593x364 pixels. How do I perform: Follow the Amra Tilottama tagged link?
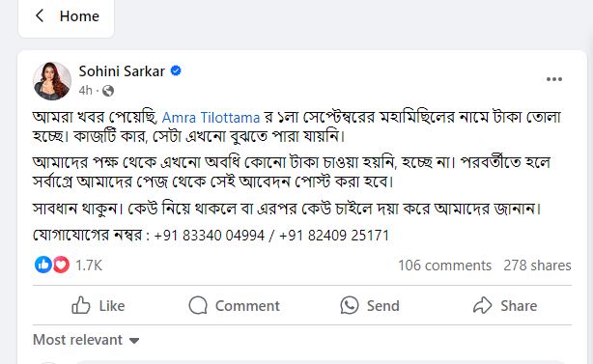pyautogui.click(x=212, y=118)
